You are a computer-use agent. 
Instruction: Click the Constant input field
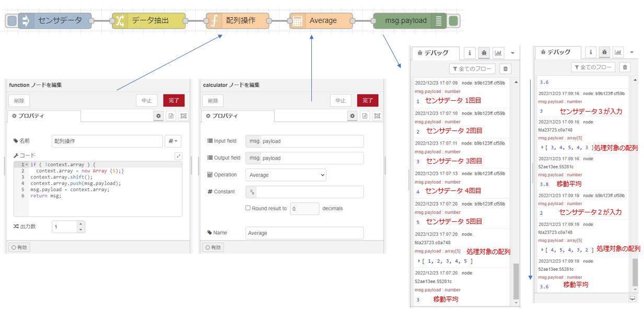(x=310, y=191)
